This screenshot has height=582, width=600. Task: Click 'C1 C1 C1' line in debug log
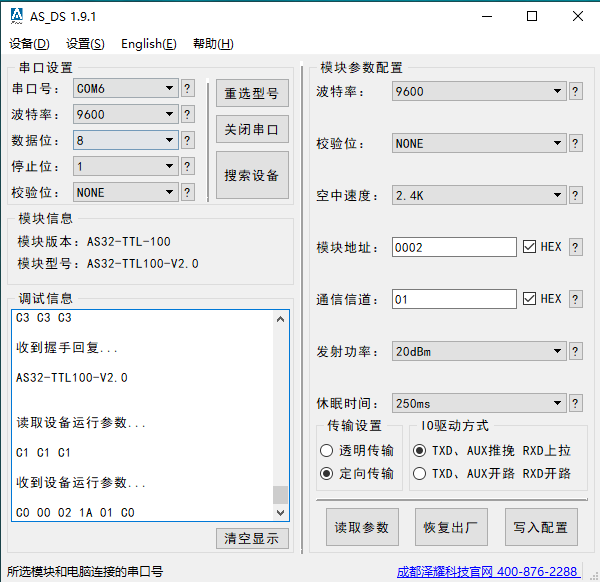pyautogui.click(x=43, y=453)
